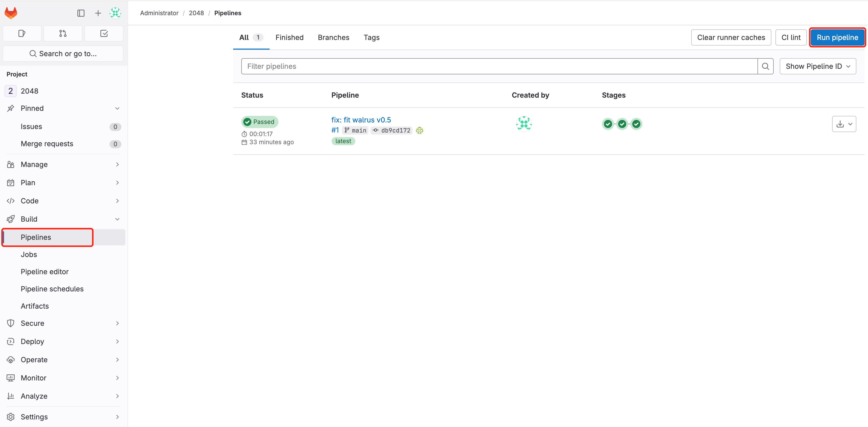This screenshot has height=427, width=868.
Task: Click the Run pipeline button
Action: tap(837, 37)
